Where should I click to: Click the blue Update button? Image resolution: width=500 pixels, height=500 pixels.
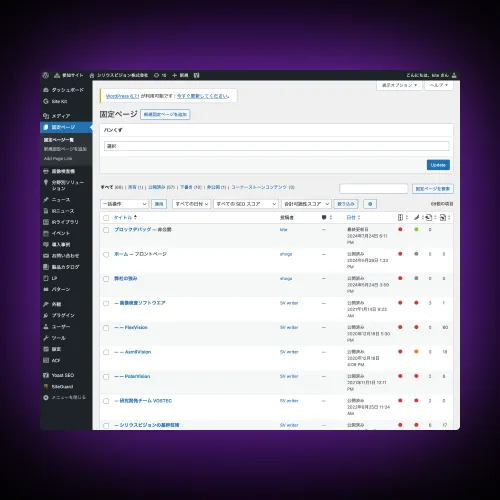[438, 165]
